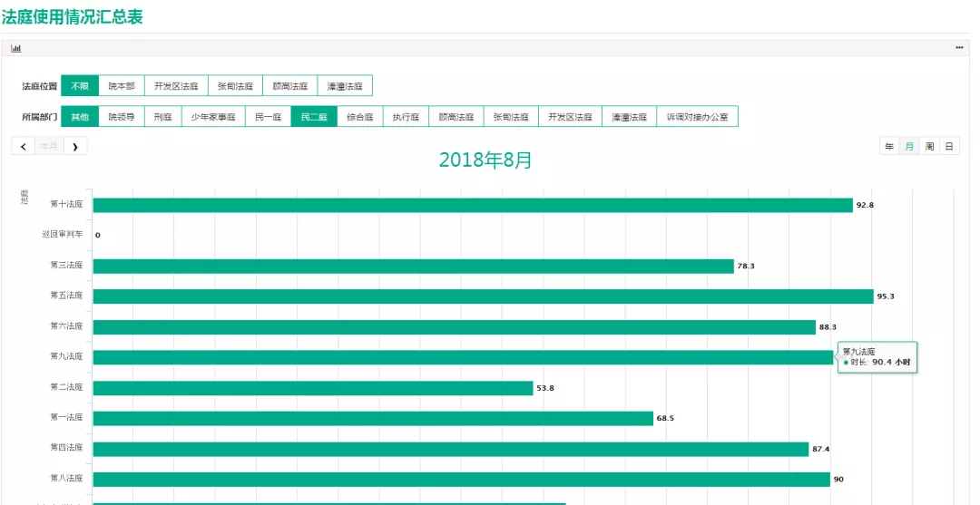Toggle 诉调对接办公室 department filter
Screen dimensions: 980x505
(698, 117)
